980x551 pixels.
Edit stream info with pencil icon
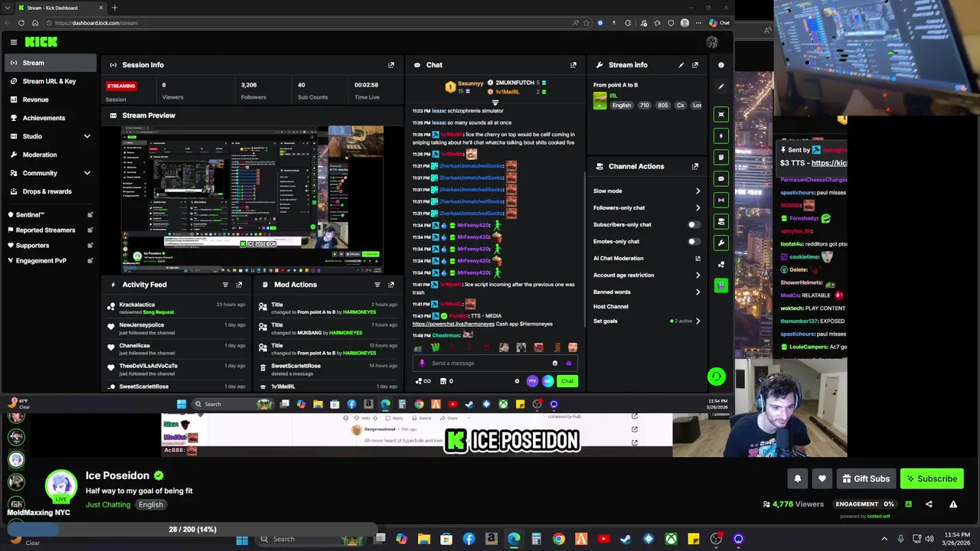[x=681, y=65]
